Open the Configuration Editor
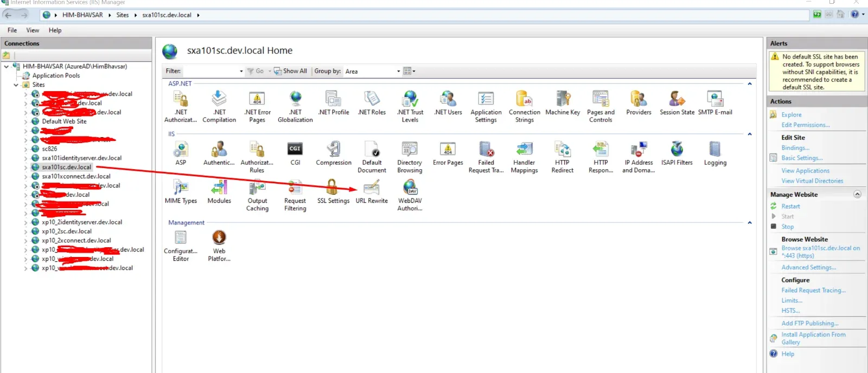 [181, 246]
